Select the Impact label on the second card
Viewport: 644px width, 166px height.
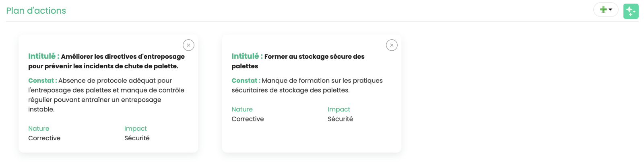pyautogui.click(x=339, y=109)
